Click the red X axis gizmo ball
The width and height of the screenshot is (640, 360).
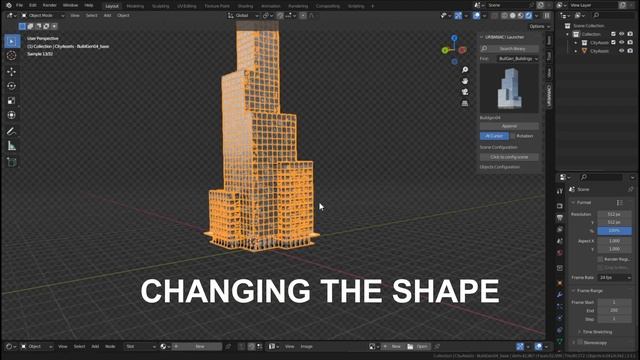point(462,50)
